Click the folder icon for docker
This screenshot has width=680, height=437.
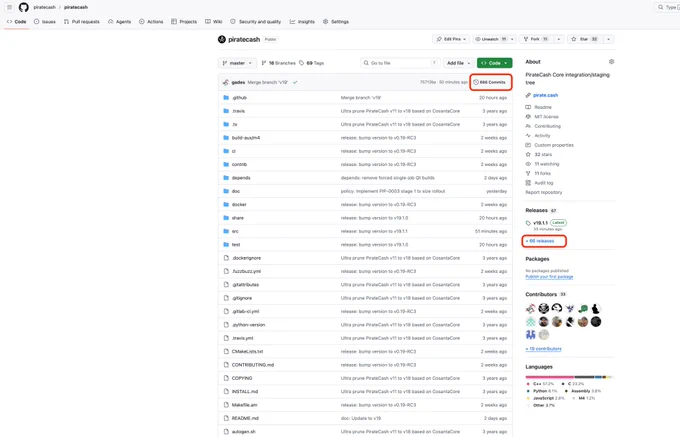[x=226, y=204]
